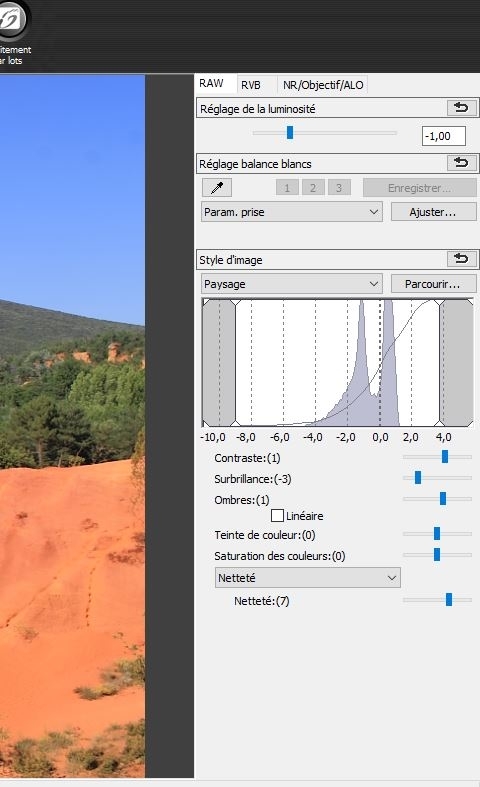
Task: Enable the Linéaire checkbox
Action: 277,515
